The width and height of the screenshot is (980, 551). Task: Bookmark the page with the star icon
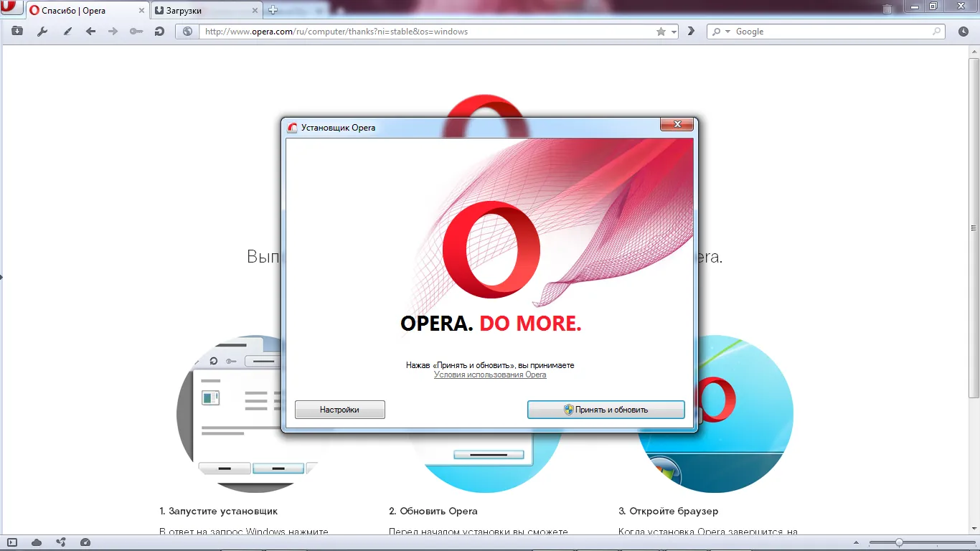[x=661, y=32]
